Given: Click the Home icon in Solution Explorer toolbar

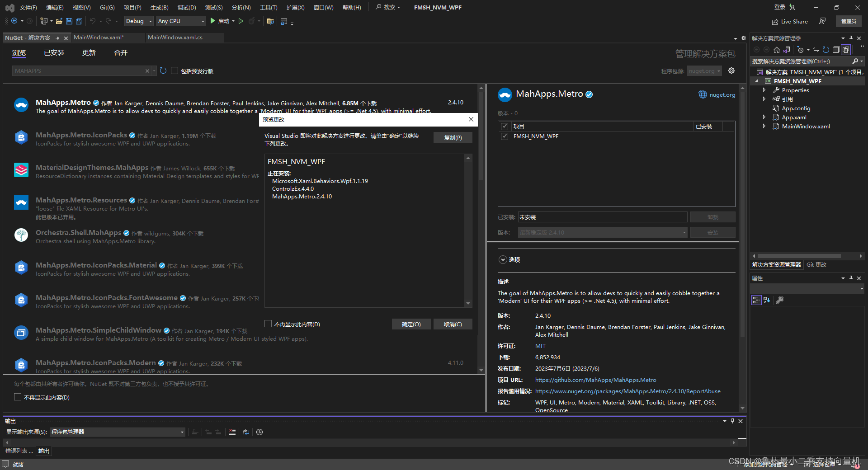Looking at the screenshot, I should [777, 50].
